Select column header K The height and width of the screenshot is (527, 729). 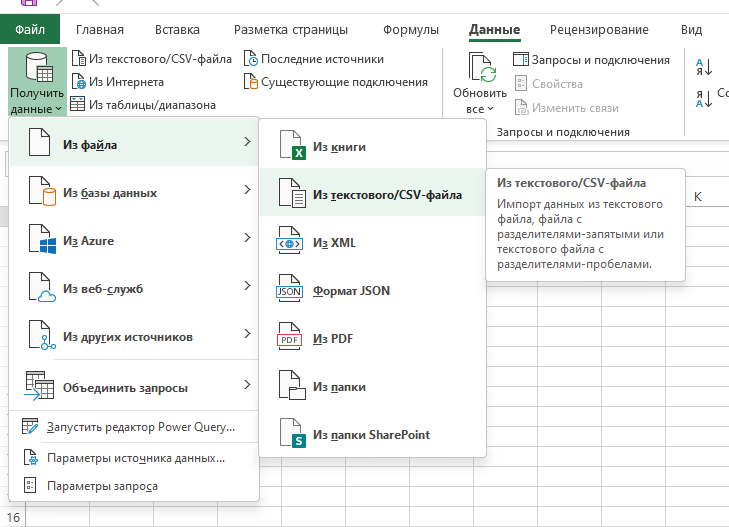tap(697, 197)
